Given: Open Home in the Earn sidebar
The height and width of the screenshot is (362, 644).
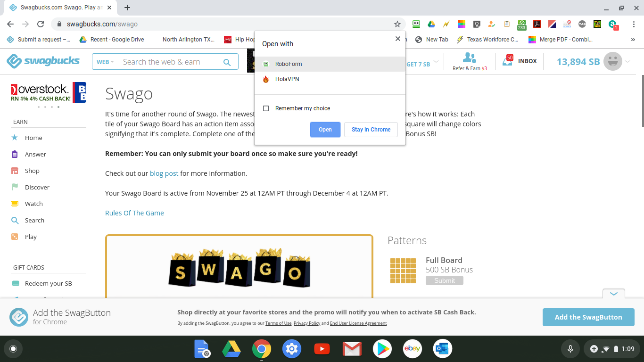Looking at the screenshot, I should click(x=33, y=138).
